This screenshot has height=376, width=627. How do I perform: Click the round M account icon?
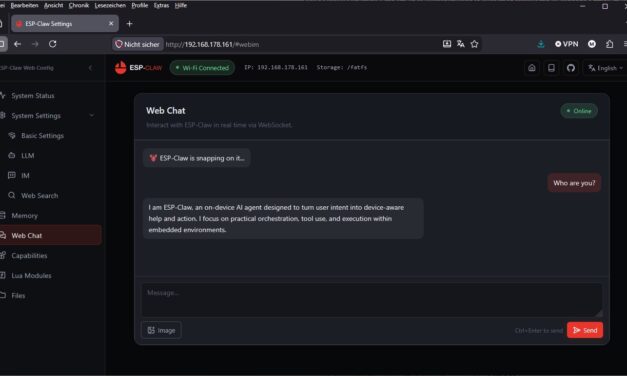(x=592, y=44)
